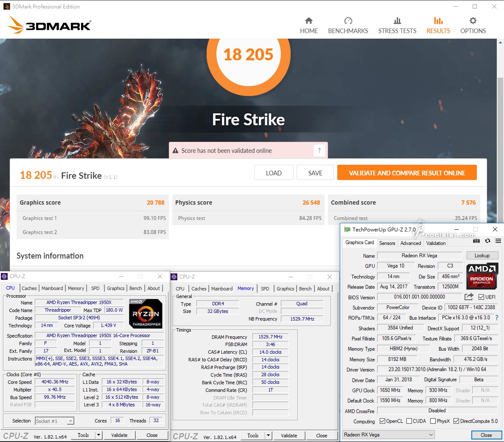Click the 'Graphics test 1' row label
This screenshot has height=442, width=504.
pyautogui.click(x=39, y=218)
